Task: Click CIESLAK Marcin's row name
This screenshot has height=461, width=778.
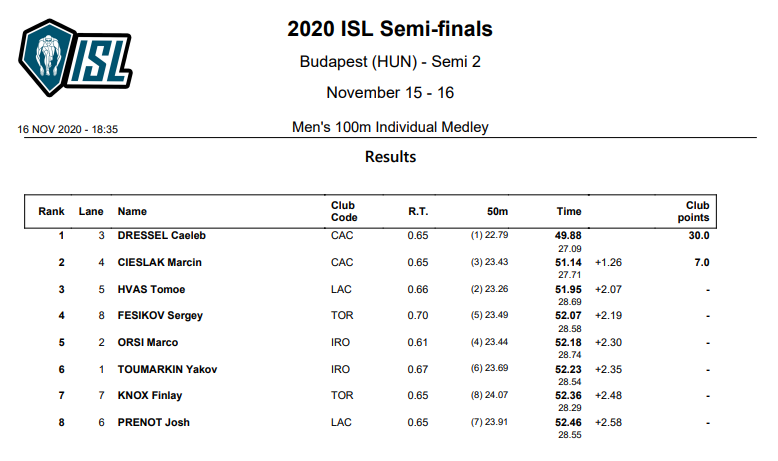Action: 159,263
